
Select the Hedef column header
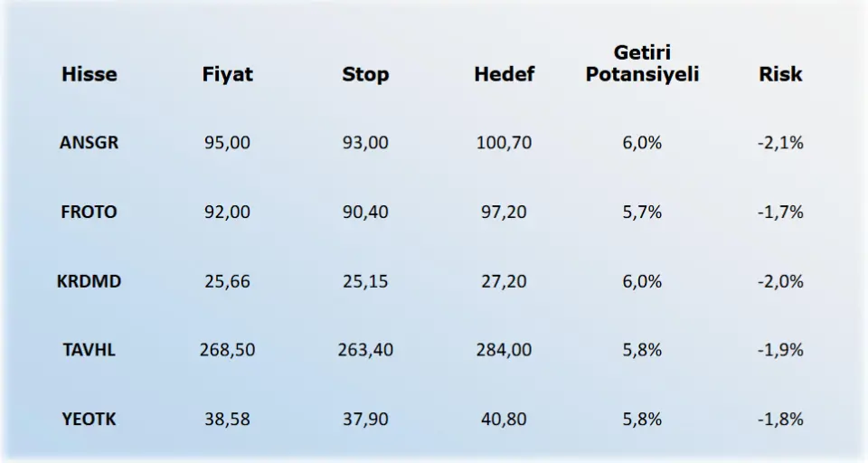[x=504, y=74]
